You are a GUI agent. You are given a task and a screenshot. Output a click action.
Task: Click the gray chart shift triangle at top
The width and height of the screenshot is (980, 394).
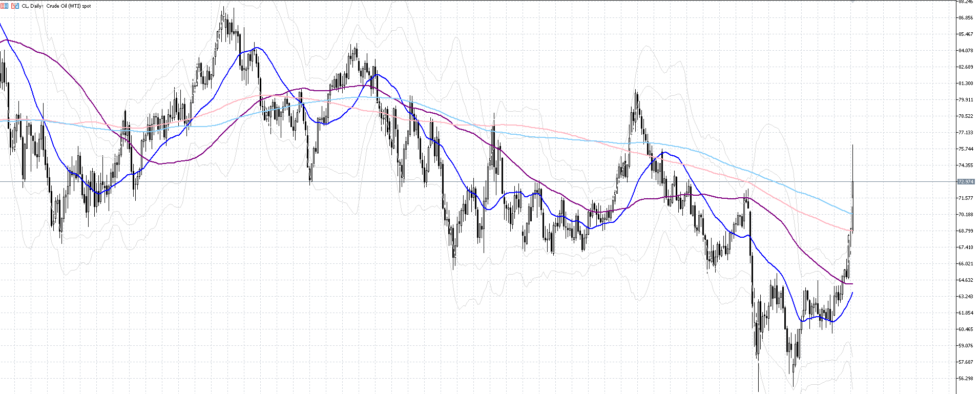[x=853, y=2]
